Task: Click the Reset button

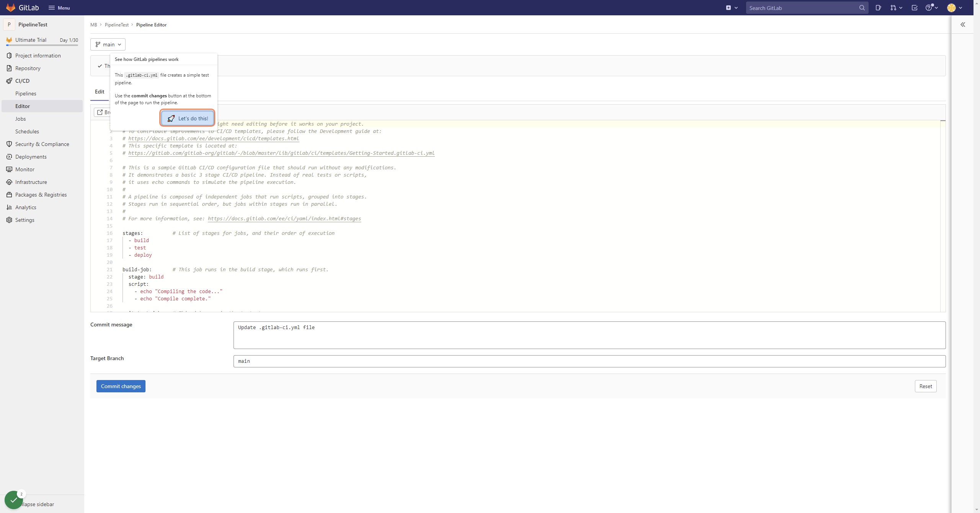Action: click(x=926, y=386)
